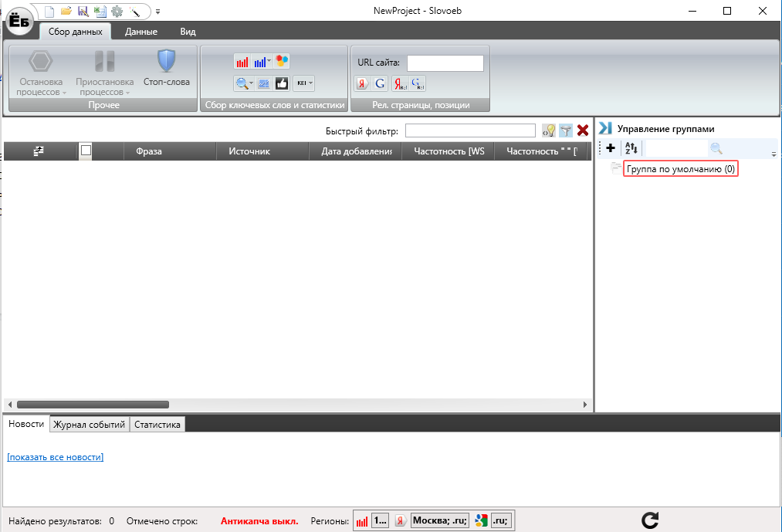Sort groups alphabetically with A-Z icon

point(631,148)
